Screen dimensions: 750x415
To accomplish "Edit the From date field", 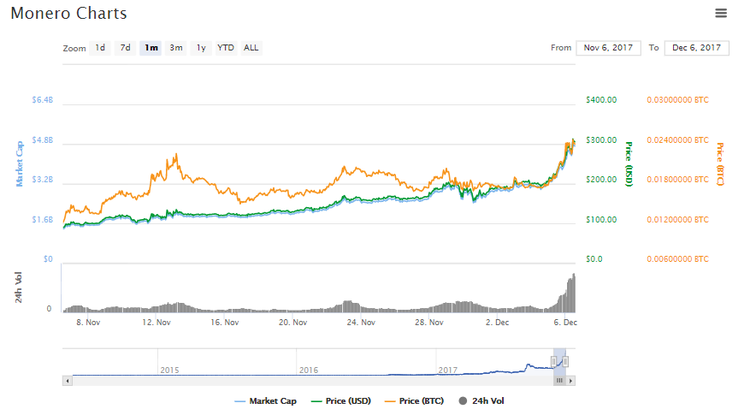I will coord(608,48).
